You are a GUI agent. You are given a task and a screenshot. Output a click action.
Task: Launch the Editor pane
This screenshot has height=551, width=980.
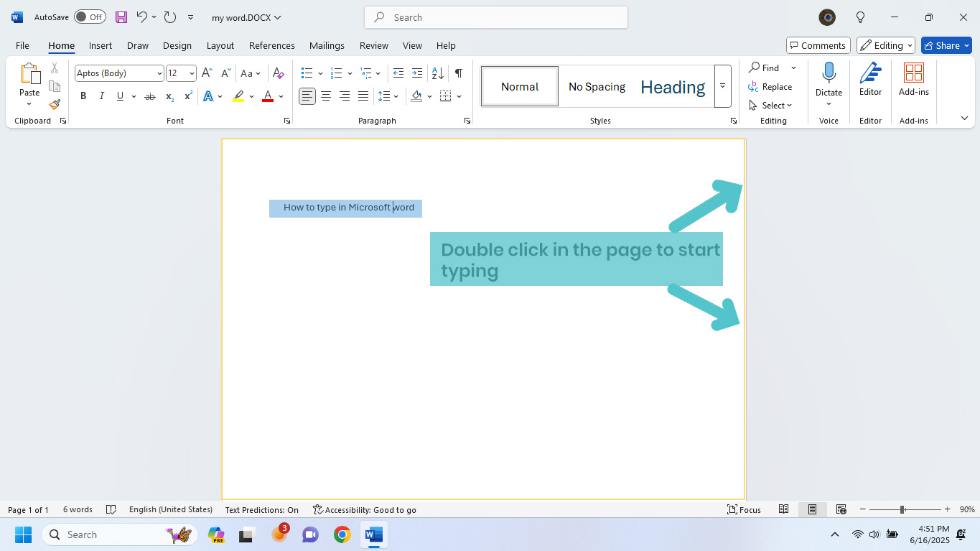coord(869,79)
